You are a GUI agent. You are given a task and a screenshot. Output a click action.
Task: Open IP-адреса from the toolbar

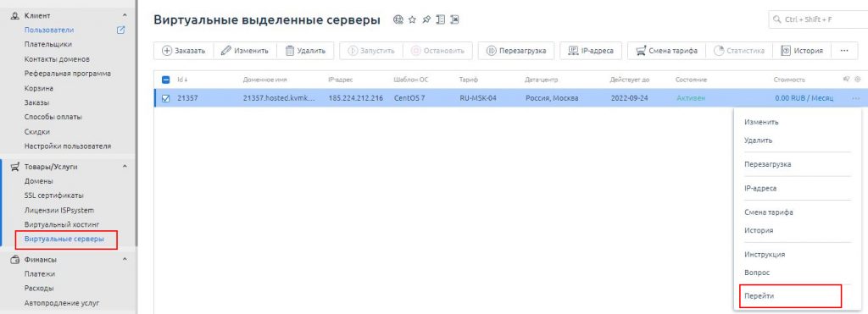[x=591, y=51]
